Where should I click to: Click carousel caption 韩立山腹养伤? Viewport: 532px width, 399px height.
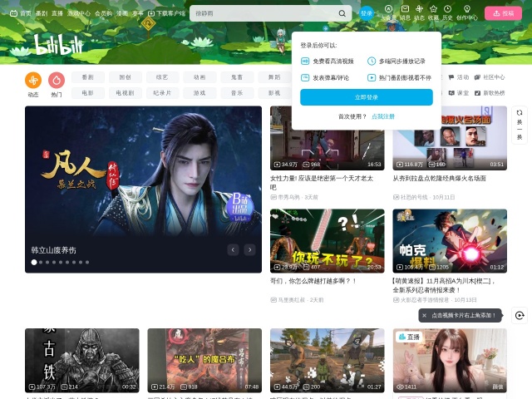pyautogui.click(x=53, y=250)
